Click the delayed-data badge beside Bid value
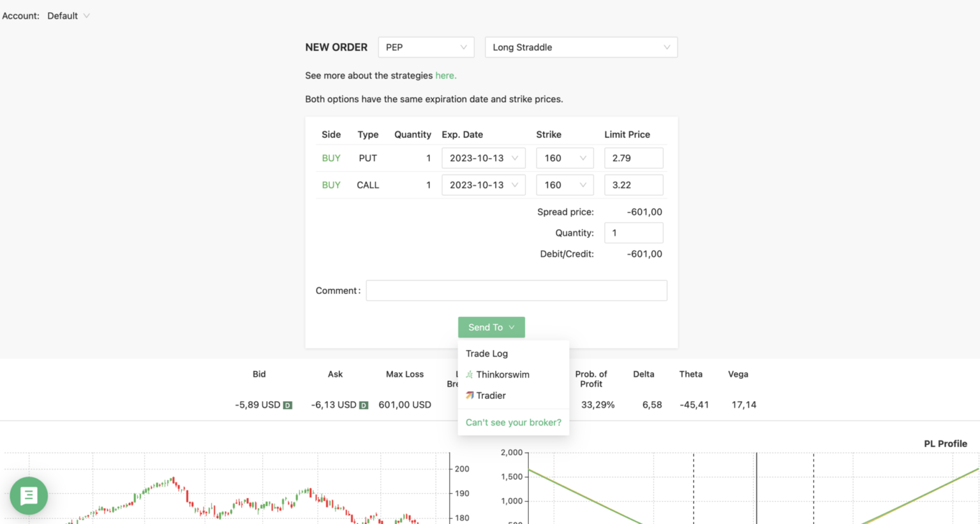The image size is (980, 524). point(288,405)
